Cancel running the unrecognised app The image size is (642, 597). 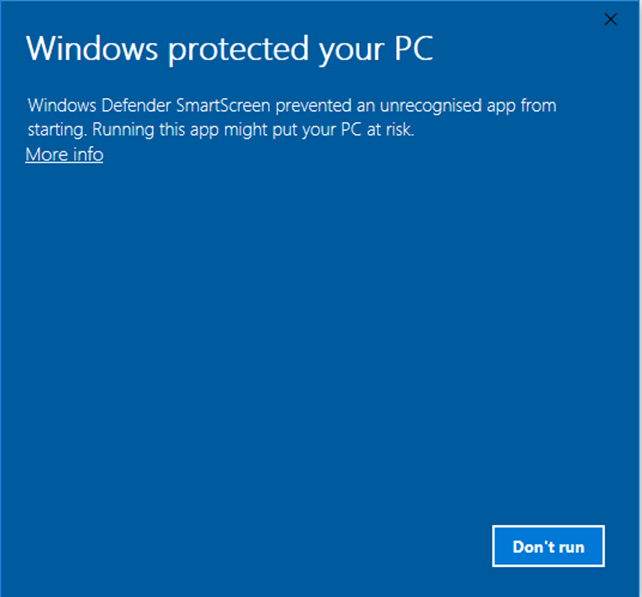point(548,546)
